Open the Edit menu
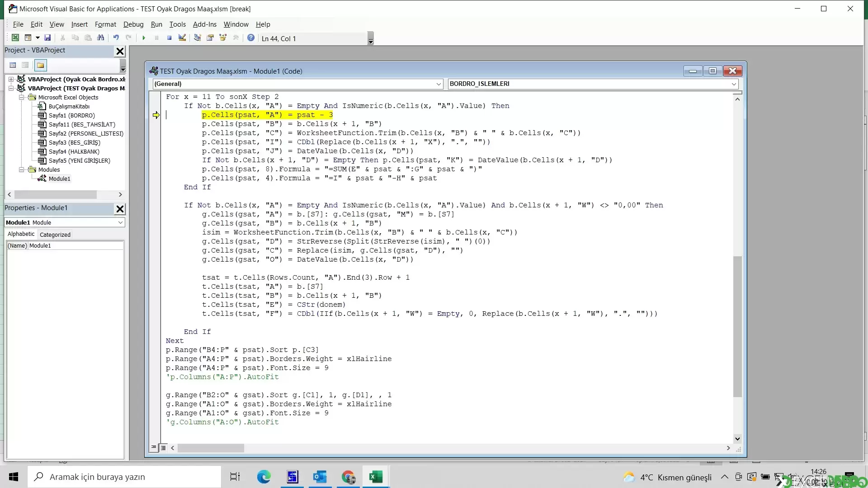The image size is (868, 488). 37,24
